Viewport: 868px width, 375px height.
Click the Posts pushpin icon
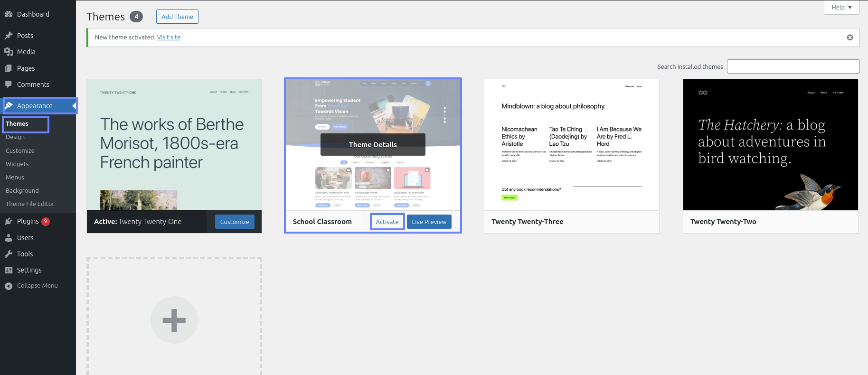pyautogui.click(x=9, y=36)
